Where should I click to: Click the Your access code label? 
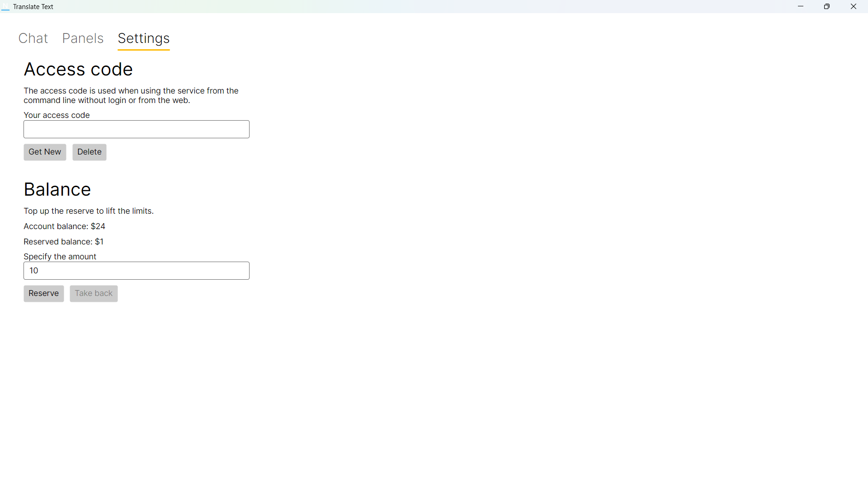(x=56, y=115)
